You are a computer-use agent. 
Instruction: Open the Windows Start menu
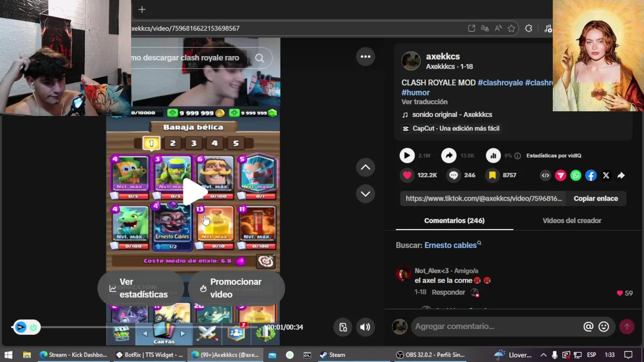point(9,355)
